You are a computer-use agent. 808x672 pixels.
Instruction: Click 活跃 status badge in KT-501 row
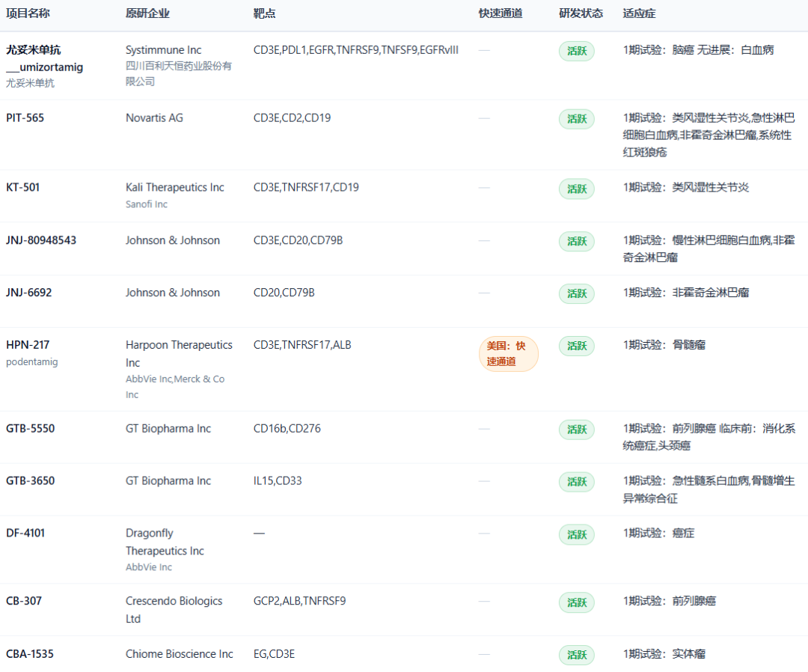click(577, 189)
